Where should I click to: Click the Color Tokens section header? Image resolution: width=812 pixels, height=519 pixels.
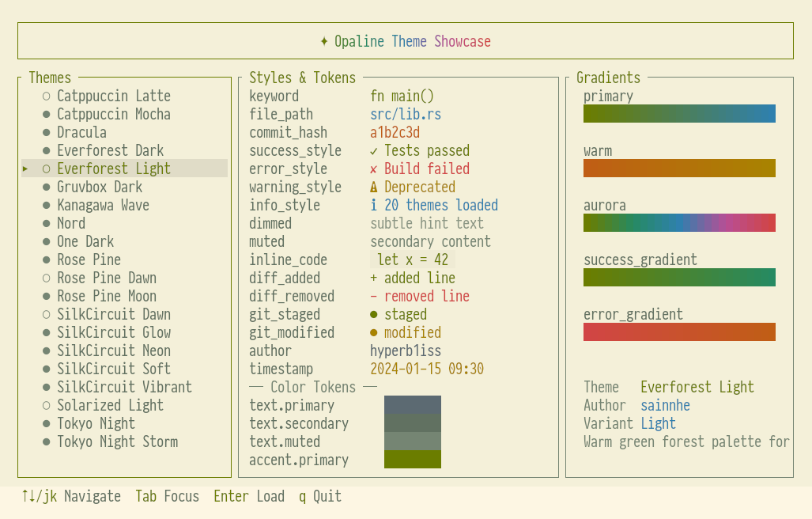tap(313, 387)
